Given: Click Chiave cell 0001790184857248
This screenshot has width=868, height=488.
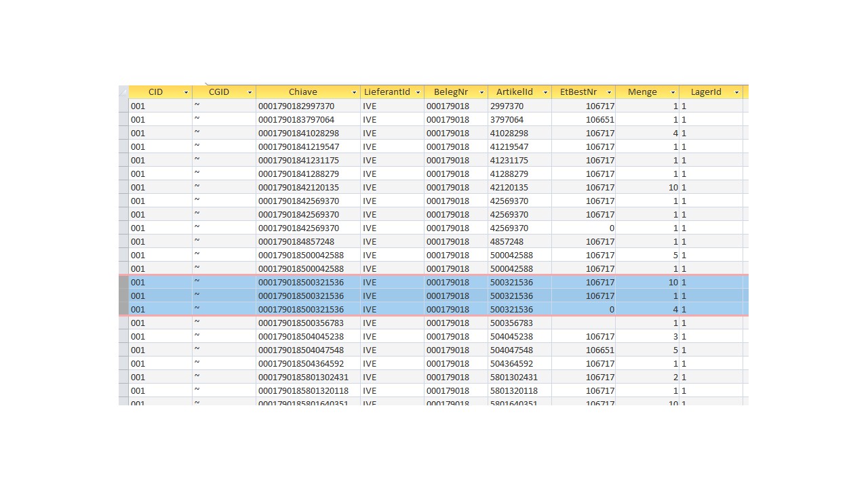Looking at the screenshot, I should pyautogui.click(x=308, y=241).
